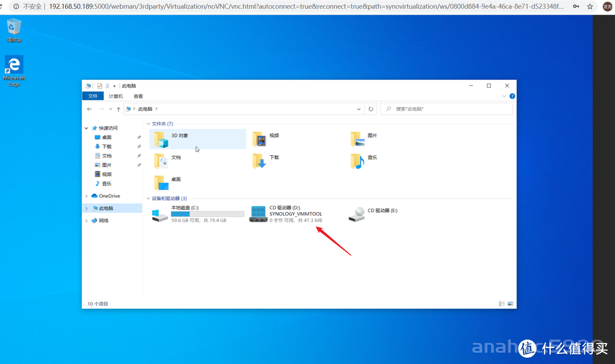Unpin 文档 from quick access
Viewport: 615px width, 364px height.
[x=139, y=156]
